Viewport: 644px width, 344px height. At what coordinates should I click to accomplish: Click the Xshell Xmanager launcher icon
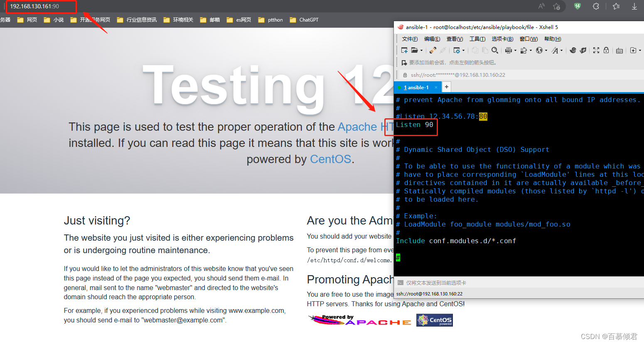coord(583,50)
